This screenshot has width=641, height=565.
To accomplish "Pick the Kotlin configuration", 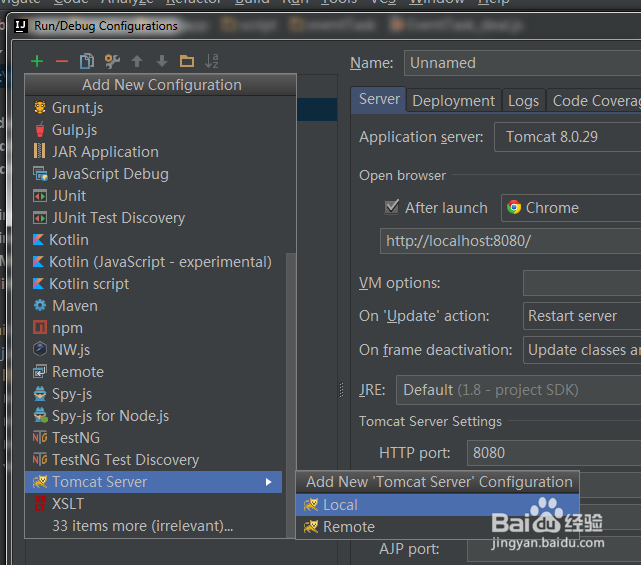I will pos(155,240).
